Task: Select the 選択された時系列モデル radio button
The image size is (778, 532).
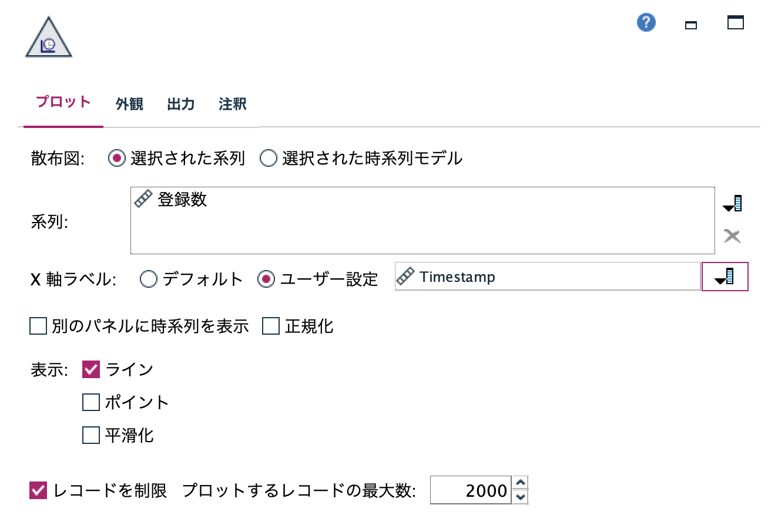Action: (269, 158)
